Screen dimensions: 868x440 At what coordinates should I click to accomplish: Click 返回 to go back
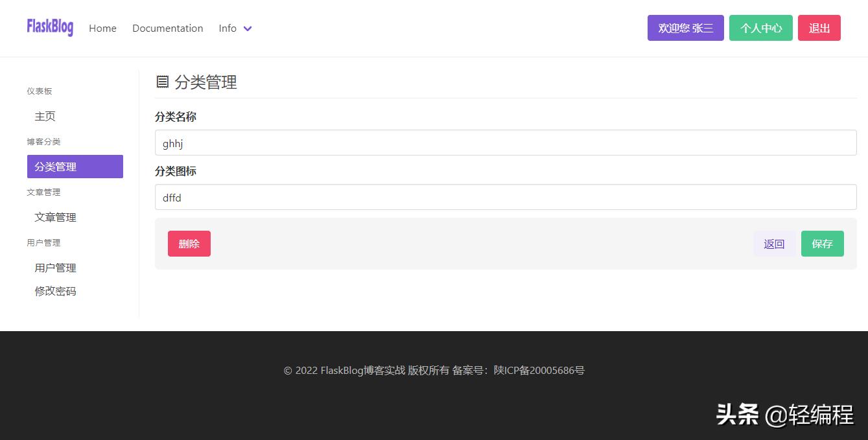pyautogui.click(x=774, y=244)
